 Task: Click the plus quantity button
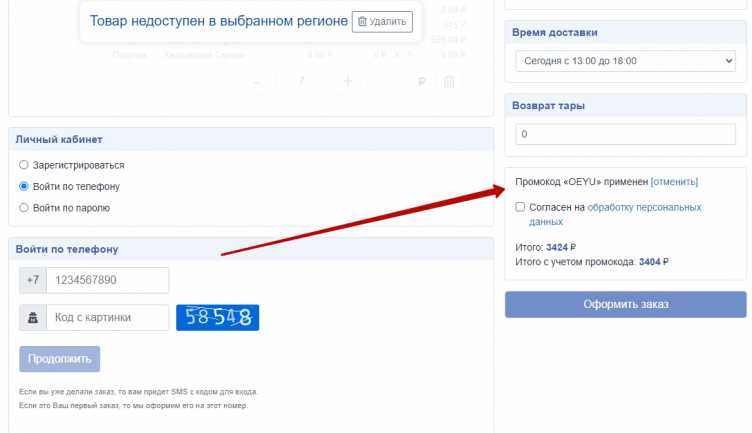pyautogui.click(x=347, y=82)
